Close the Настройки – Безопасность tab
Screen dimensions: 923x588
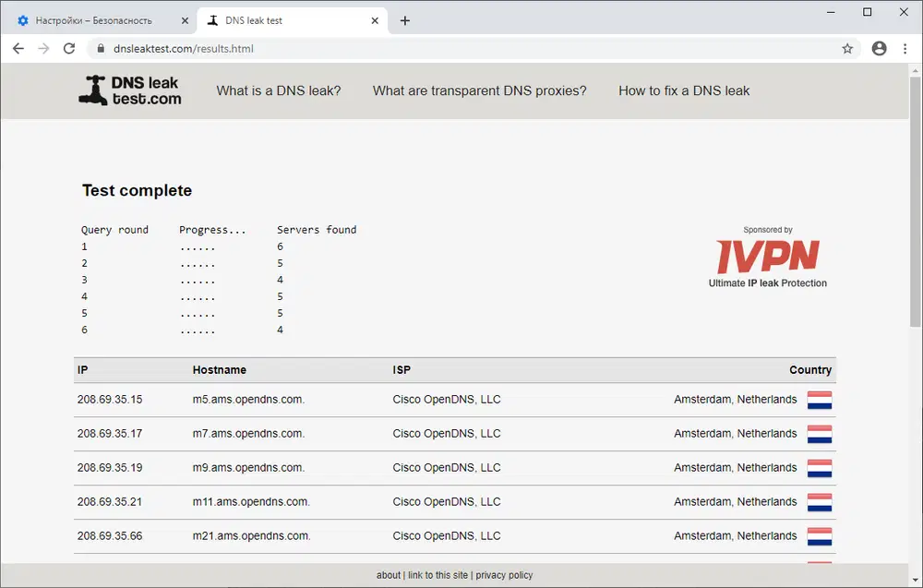coord(185,20)
